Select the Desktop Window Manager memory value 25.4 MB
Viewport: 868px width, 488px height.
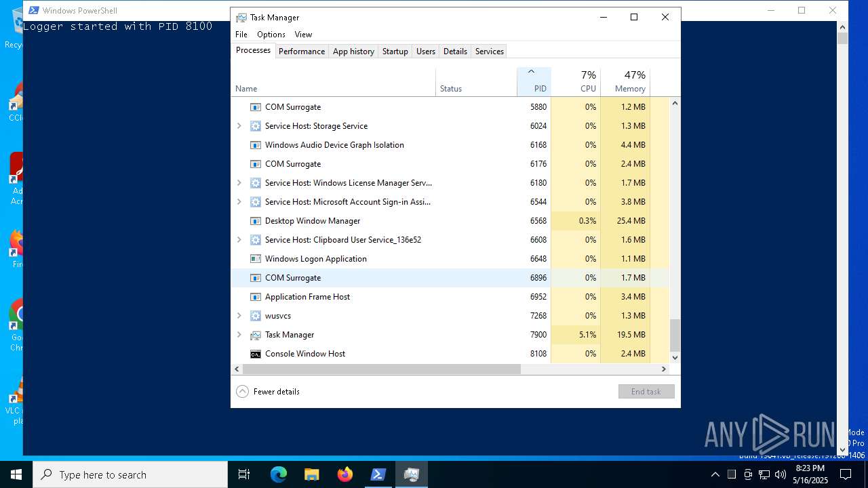pos(631,221)
